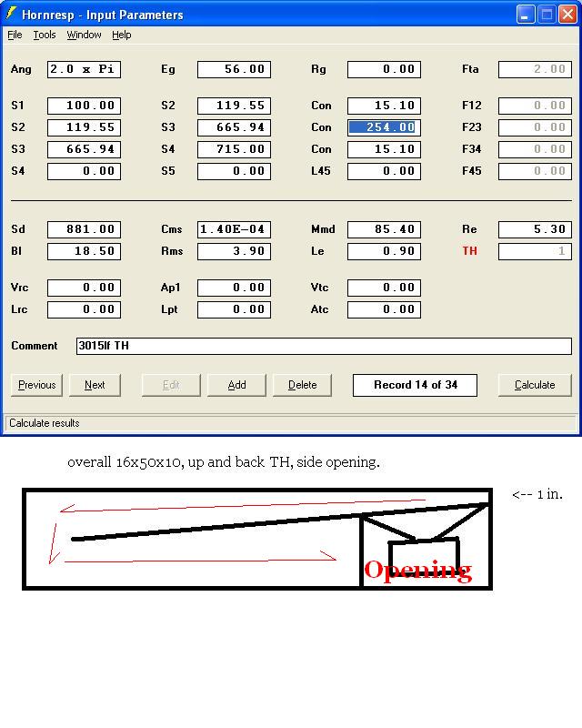
Task: Click the Lrc input field
Action: click(84, 309)
